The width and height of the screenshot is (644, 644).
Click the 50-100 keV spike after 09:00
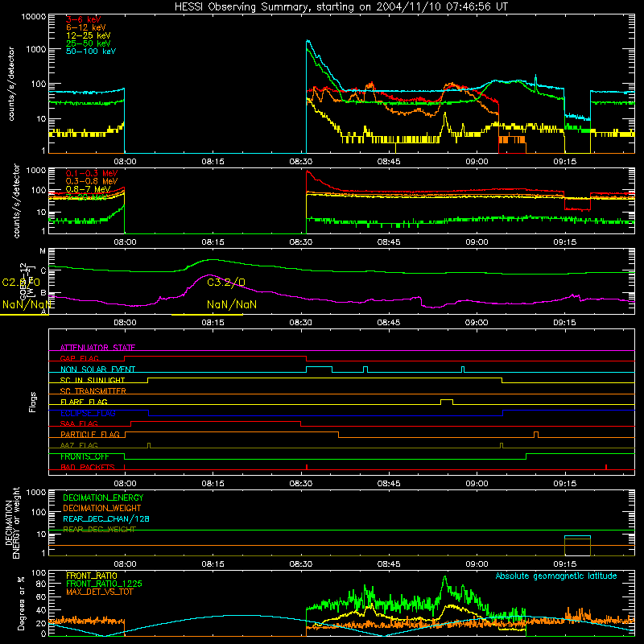535,80
